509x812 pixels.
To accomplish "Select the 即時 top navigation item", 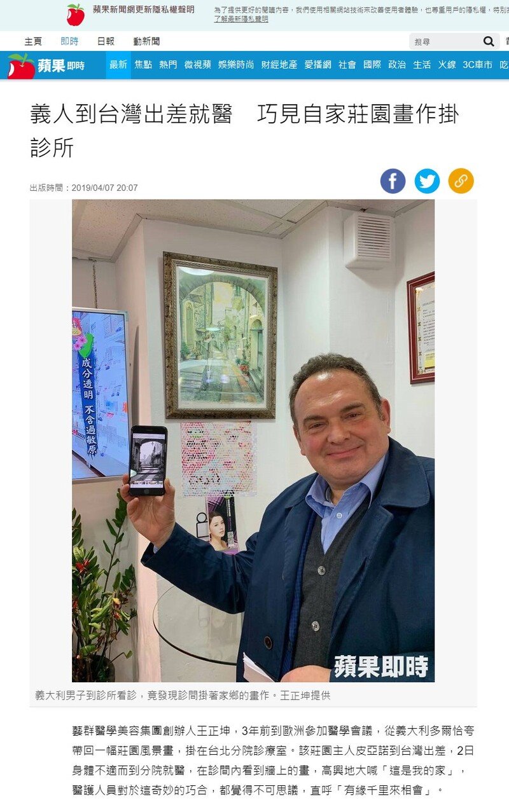I will (x=69, y=41).
